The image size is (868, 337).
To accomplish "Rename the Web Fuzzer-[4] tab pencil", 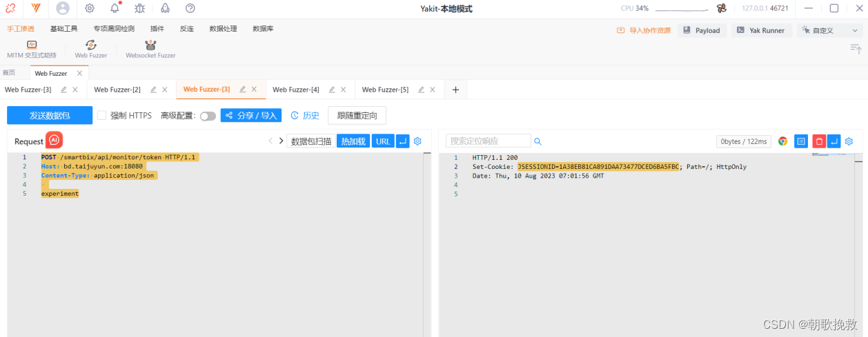I will [x=332, y=90].
